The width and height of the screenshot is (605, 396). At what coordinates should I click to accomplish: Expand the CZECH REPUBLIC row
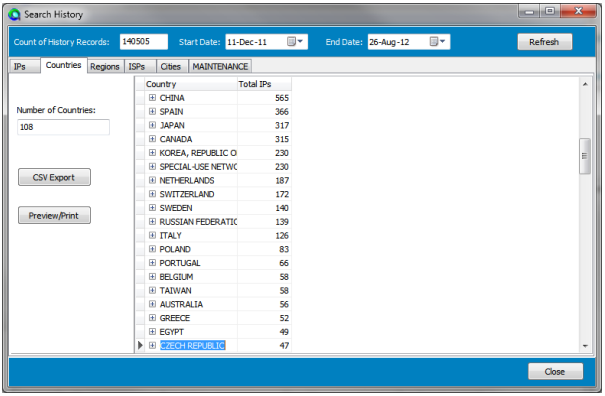tap(152, 345)
